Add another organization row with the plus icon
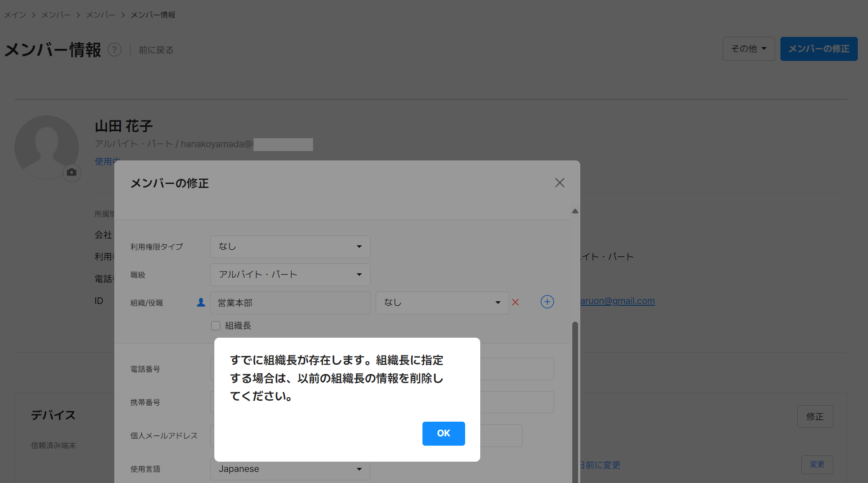The height and width of the screenshot is (483, 868). 547,302
